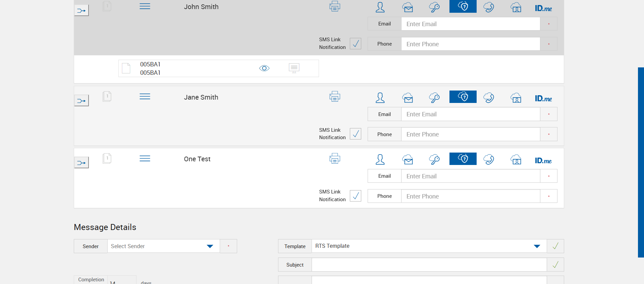Toggle SMS Link Notification for One Test
Viewport: 644px width, 284px height.
355,196
